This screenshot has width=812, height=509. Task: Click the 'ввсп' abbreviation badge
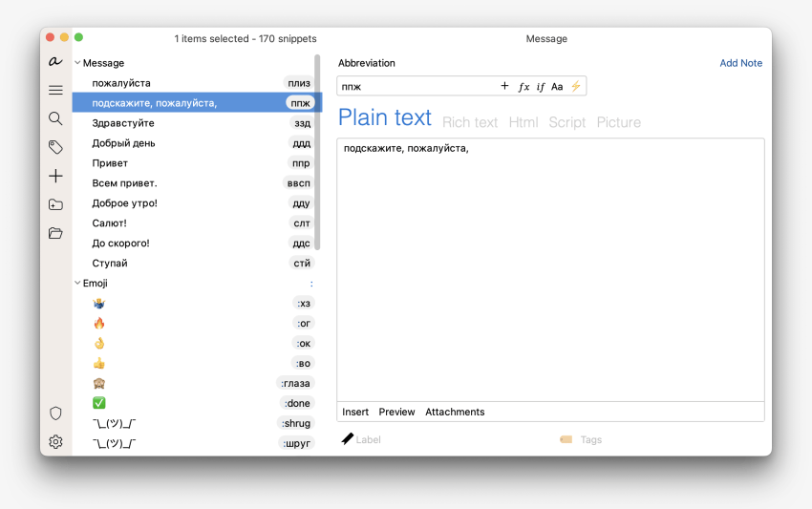[x=298, y=182]
